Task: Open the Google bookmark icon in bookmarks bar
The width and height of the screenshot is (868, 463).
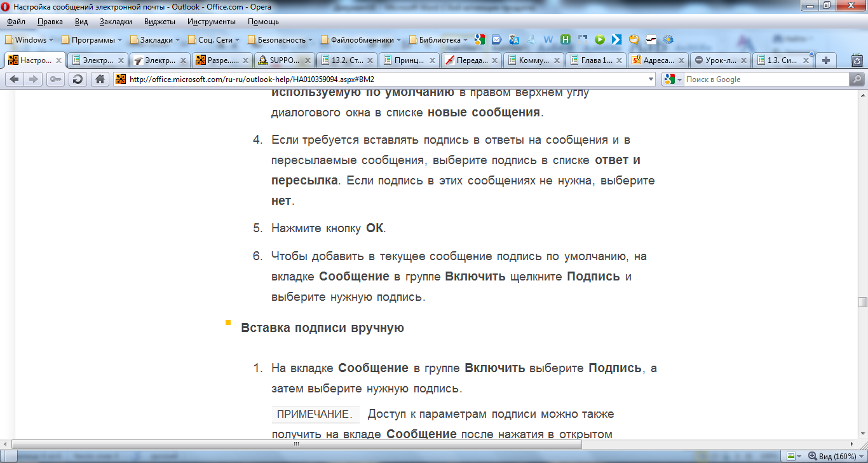Action: (480, 39)
